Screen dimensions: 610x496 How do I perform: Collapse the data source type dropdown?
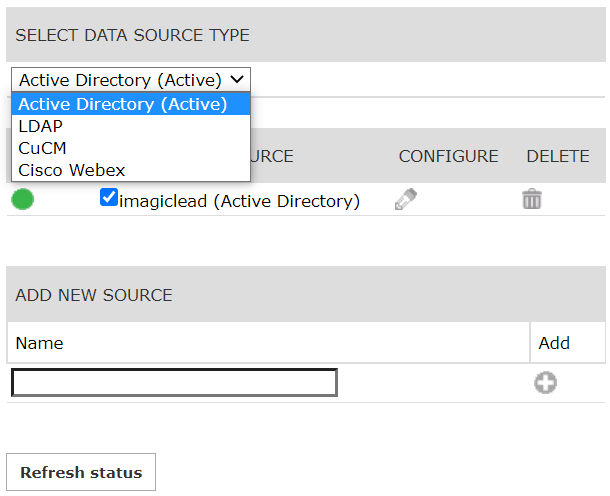pyautogui.click(x=131, y=80)
